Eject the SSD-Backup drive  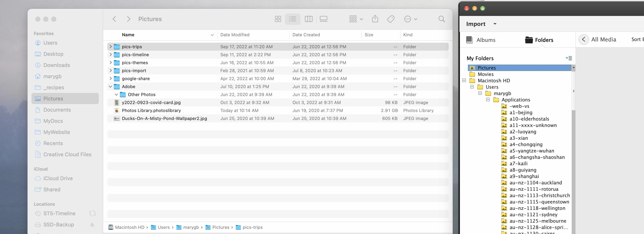[92, 224]
